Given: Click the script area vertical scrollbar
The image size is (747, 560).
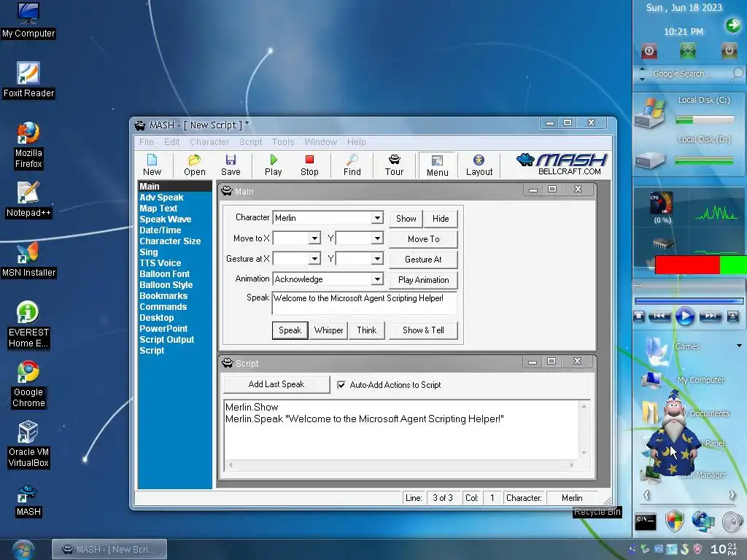Looking at the screenshot, I should pyautogui.click(x=584, y=429).
